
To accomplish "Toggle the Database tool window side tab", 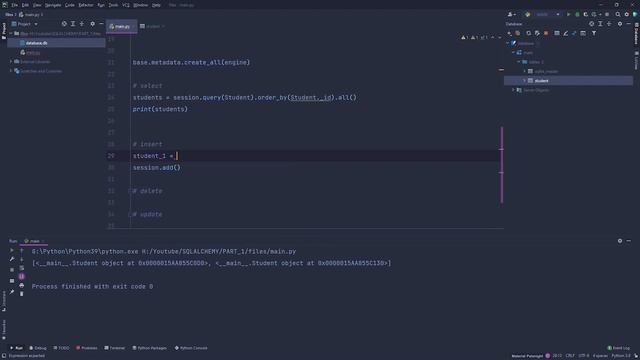I will pyautogui.click(x=636, y=33).
